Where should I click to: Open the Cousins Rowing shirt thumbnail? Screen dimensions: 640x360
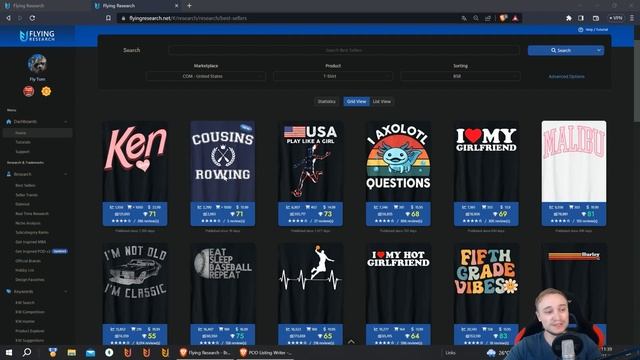click(222, 161)
